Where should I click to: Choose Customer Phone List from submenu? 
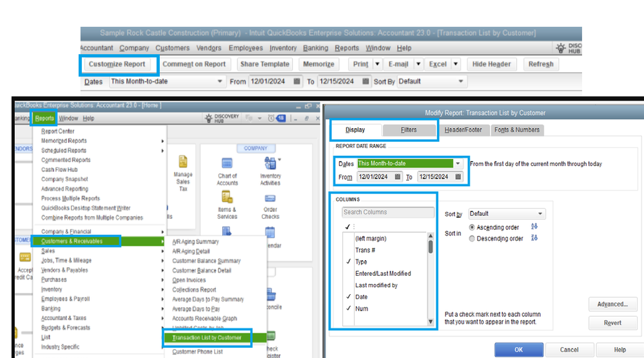point(197,352)
